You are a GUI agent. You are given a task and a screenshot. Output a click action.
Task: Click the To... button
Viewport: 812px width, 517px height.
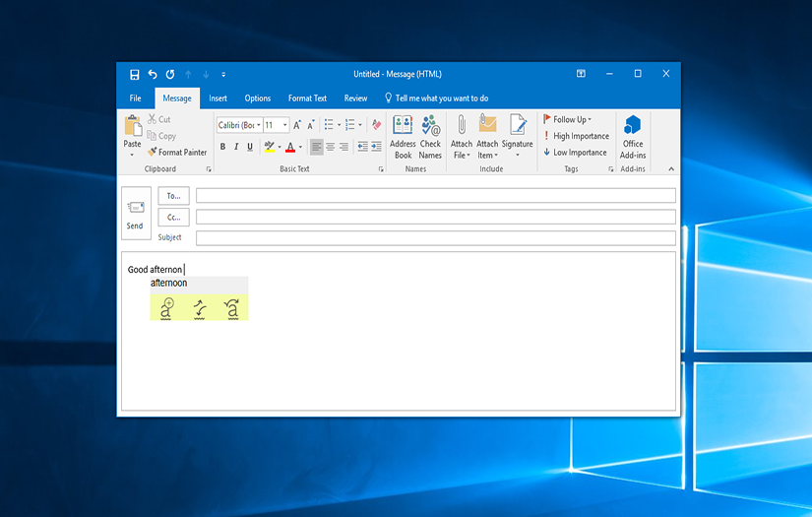click(174, 196)
